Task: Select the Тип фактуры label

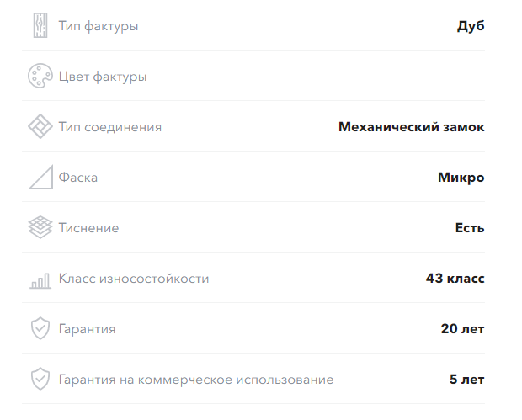Action: [x=99, y=26]
